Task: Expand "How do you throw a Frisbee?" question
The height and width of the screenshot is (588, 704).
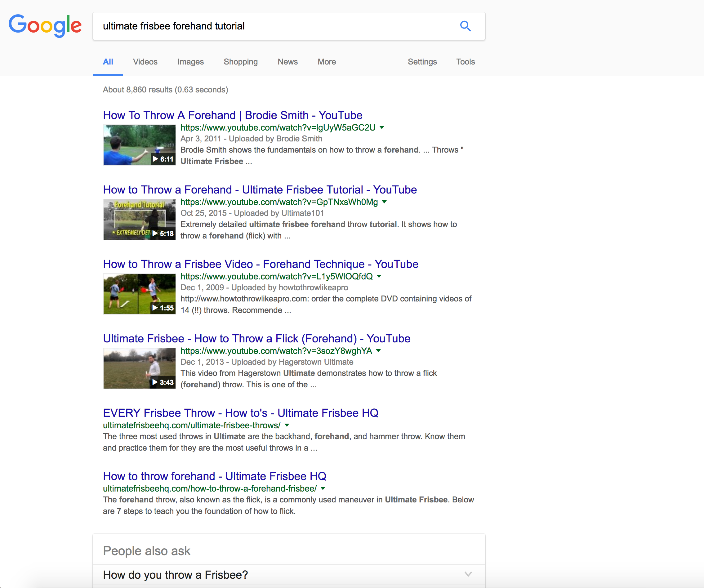Action: click(288, 575)
